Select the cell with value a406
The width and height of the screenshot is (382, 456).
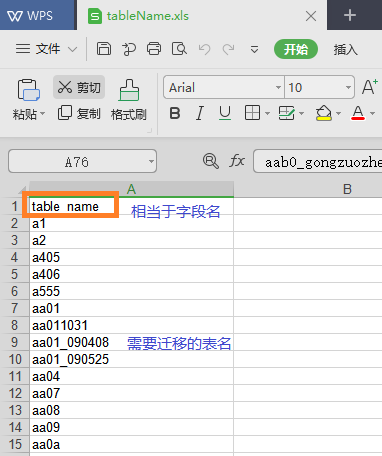click(131, 274)
